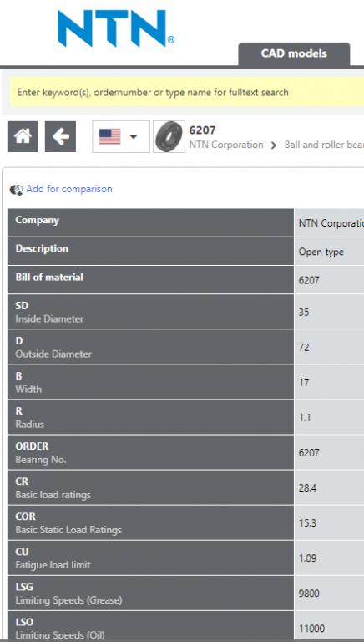
Task: Select the ORDER Bearing No. row
Action: (x=185, y=452)
